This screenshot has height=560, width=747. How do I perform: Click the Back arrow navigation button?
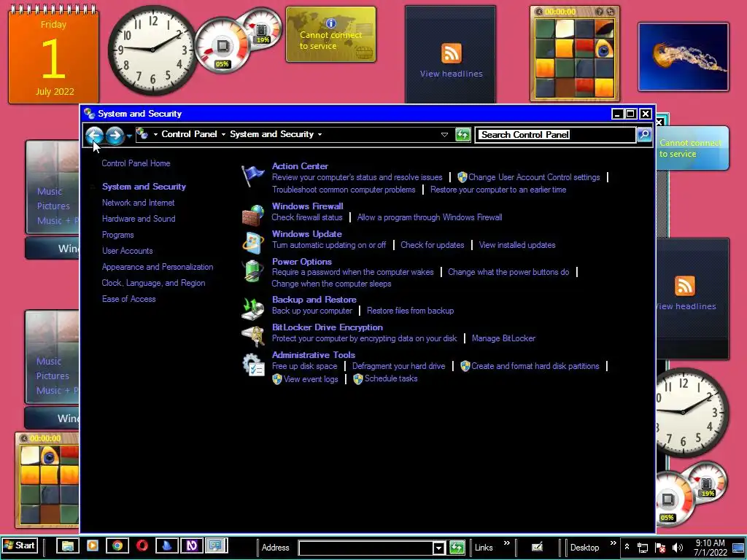(x=94, y=135)
